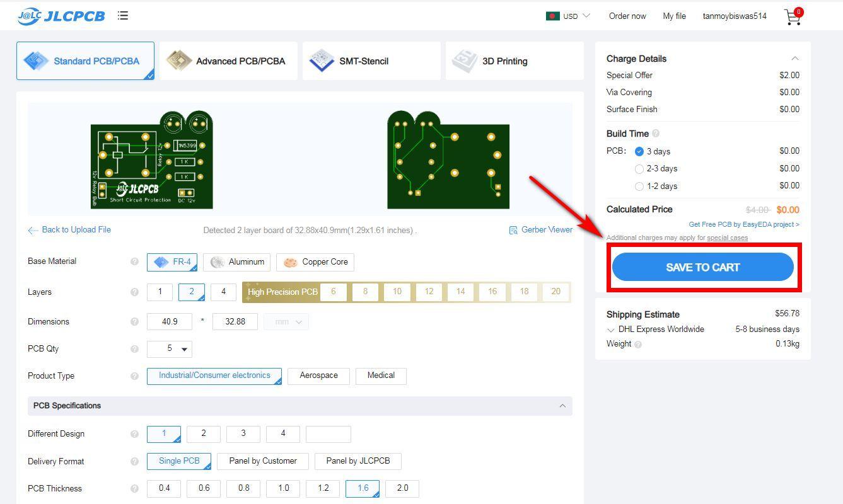843x504 pixels.
Task: Choose 2 layers option
Action: [x=191, y=292]
